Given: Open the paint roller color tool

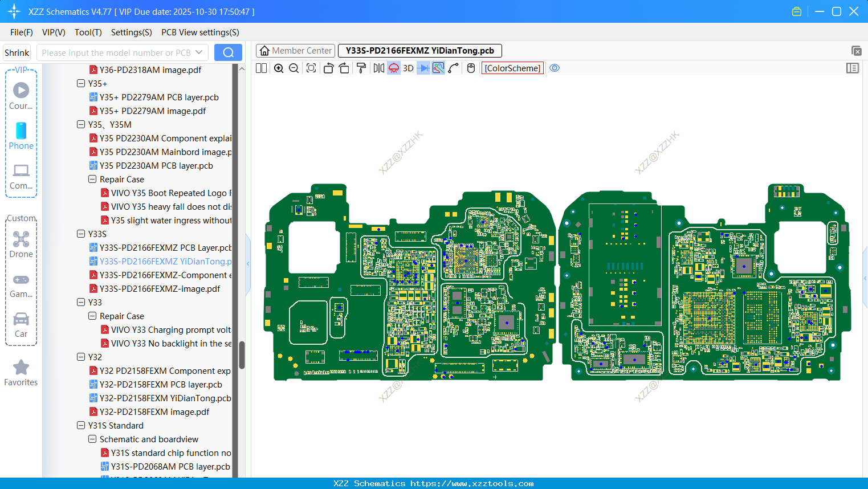Looking at the screenshot, I should tap(361, 68).
